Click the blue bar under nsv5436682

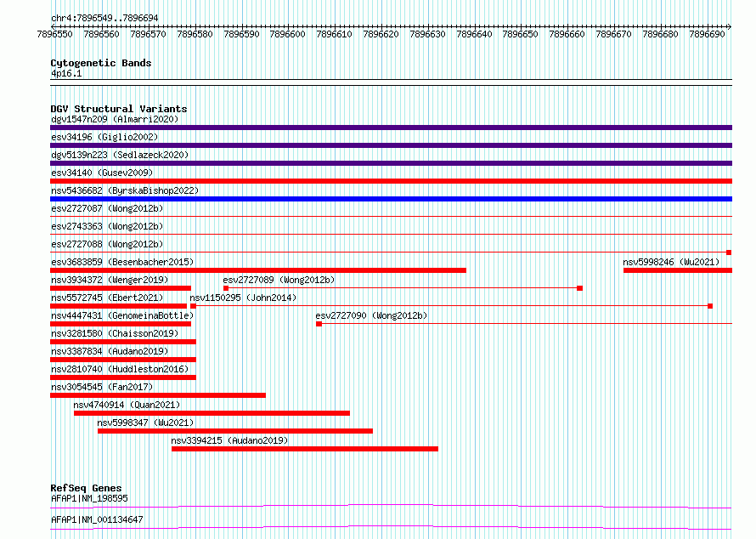coord(391,199)
